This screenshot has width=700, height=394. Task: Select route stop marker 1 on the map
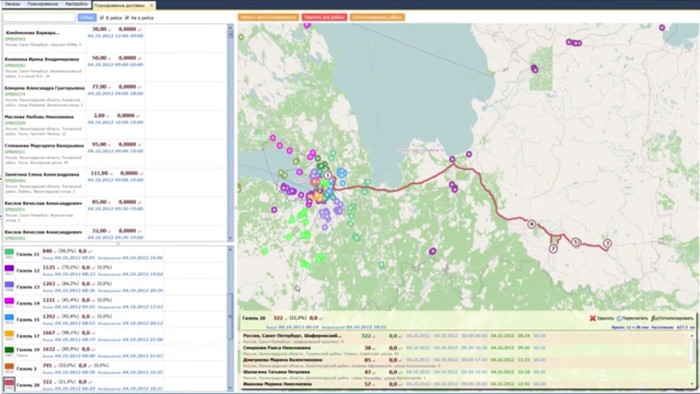(x=328, y=176)
